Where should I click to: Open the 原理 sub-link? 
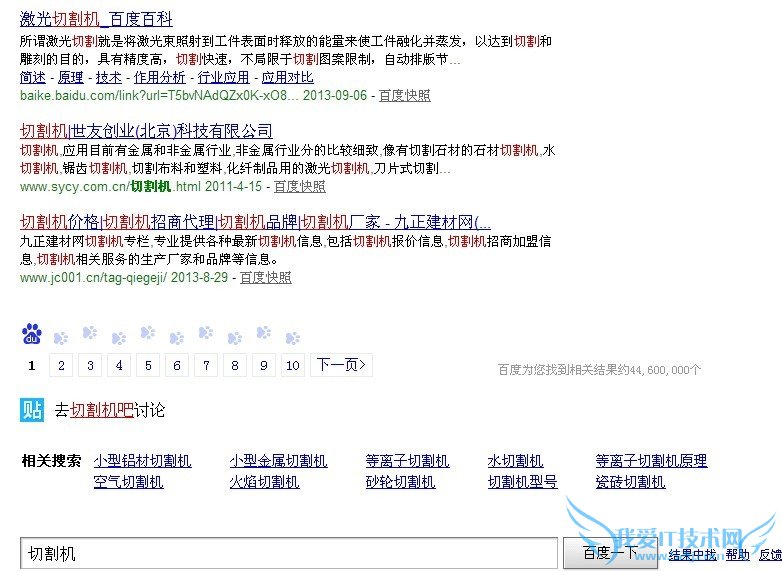click(71, 77)
